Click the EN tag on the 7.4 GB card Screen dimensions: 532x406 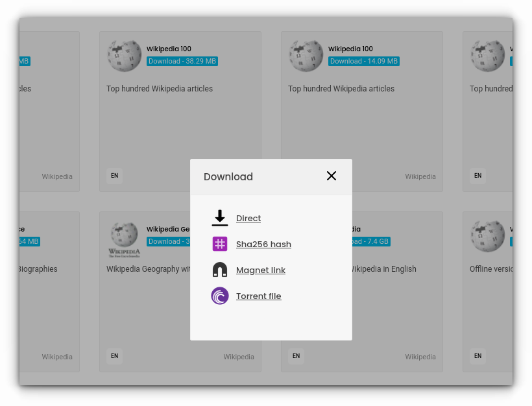(x=296, y=356)
